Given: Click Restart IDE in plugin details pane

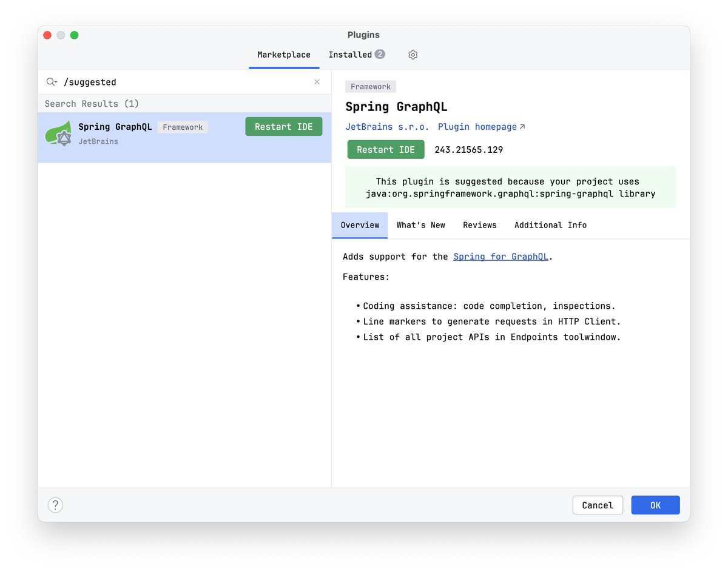Looking at the screenshot, I should (386, 150).
